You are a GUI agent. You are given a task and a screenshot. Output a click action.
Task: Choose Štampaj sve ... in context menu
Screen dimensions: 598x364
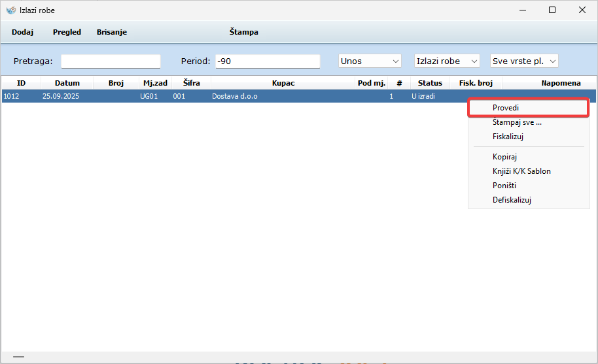click(517, 122)
